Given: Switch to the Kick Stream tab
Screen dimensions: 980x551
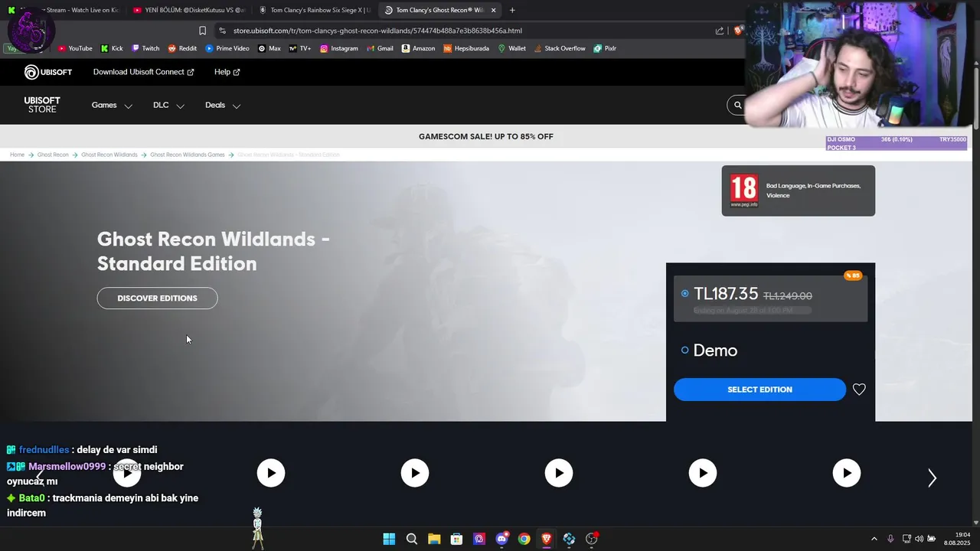Looking at the screenshot, I should pyautogui.click(x=64, y=10).
